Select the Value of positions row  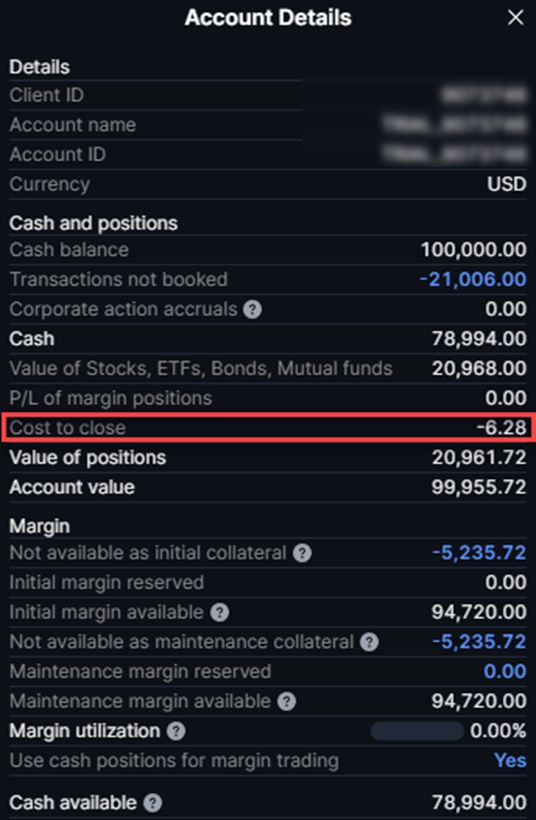268,458
